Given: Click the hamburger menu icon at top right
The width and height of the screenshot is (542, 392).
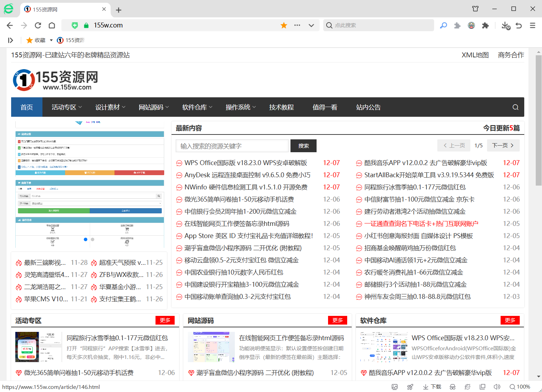Looking at the screenshot, I should [x=533, y=25].
